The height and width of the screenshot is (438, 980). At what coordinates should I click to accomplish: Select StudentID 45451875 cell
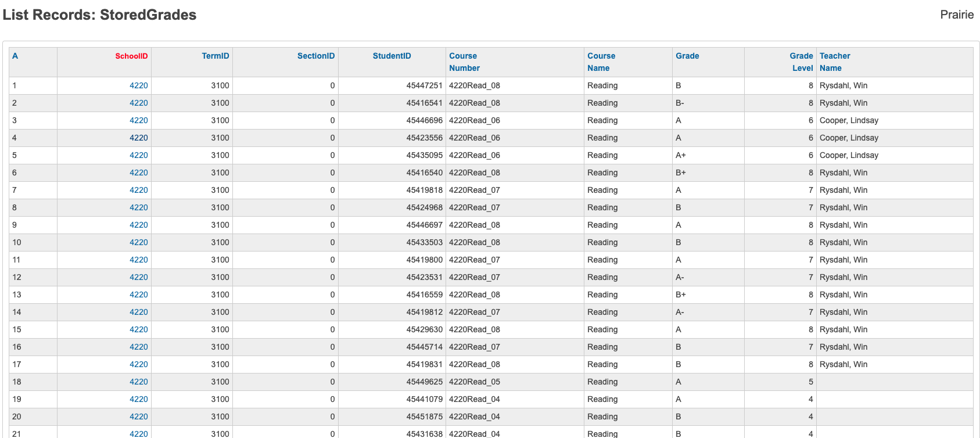point(392,417)
